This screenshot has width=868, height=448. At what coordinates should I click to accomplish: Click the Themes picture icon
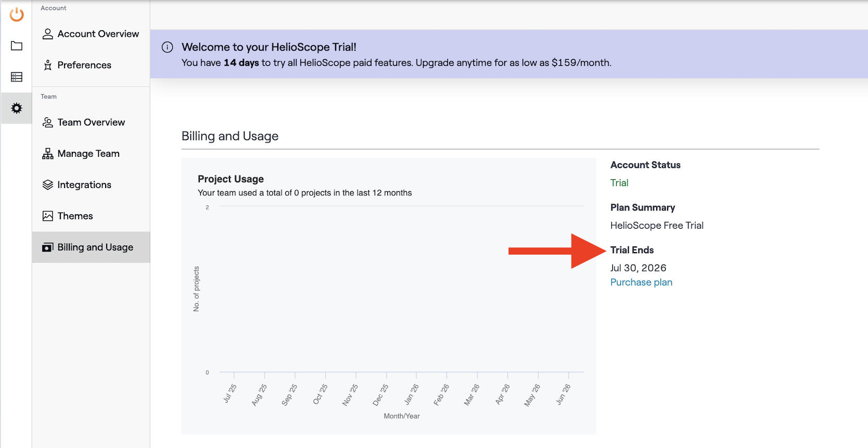pos(48,216)
